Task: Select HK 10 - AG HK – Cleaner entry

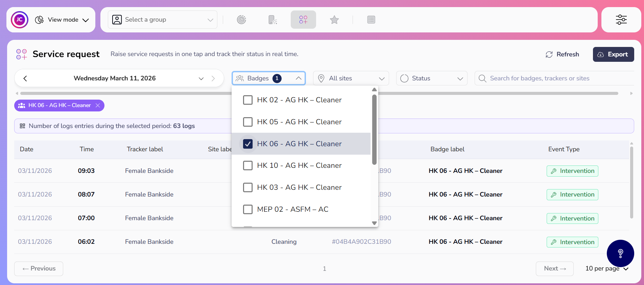Action: [x=248, y=165]
